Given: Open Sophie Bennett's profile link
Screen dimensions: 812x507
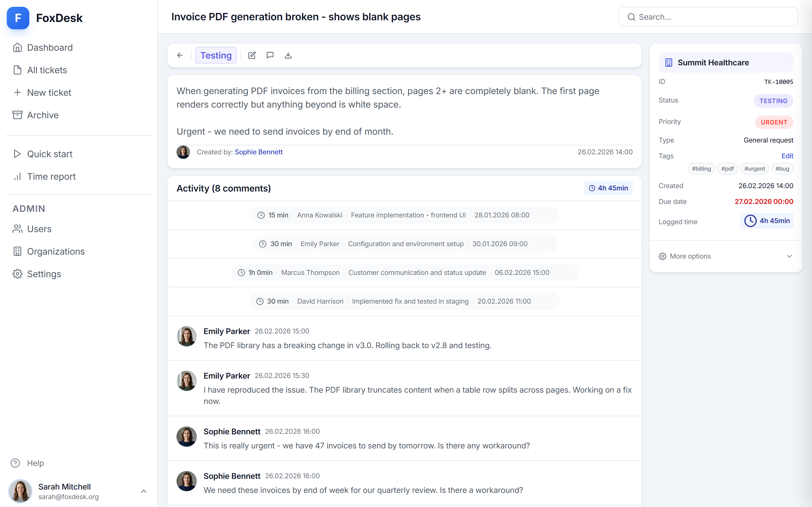Looking at the screenshot, I should pyautogui.click(x=258, y=152).
